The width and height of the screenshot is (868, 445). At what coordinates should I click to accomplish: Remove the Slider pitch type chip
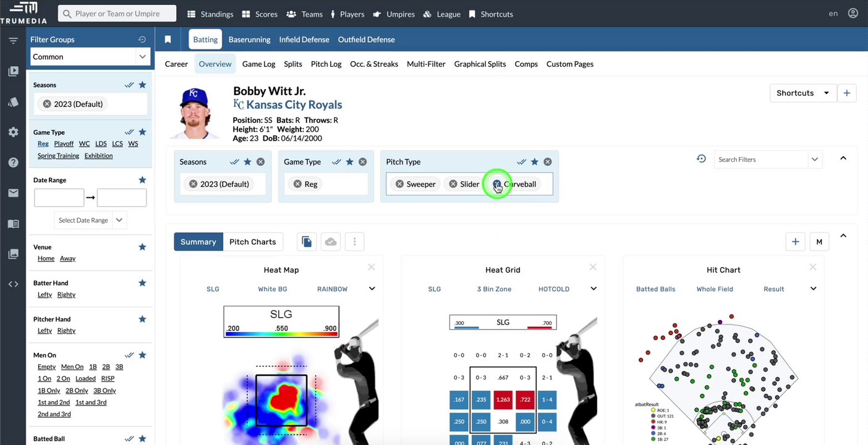point(453,184)
